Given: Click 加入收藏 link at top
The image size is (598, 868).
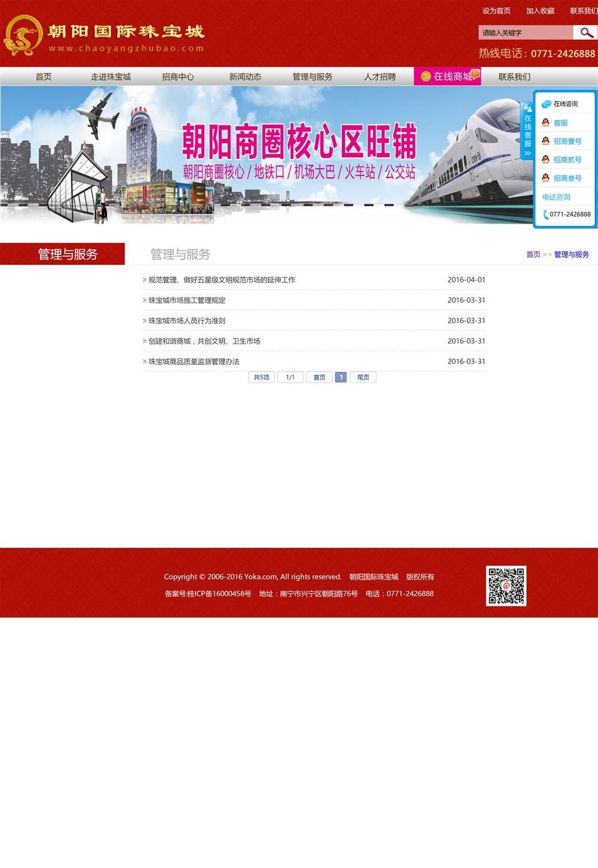Looking at the screenshot, I should click(540, 11).
